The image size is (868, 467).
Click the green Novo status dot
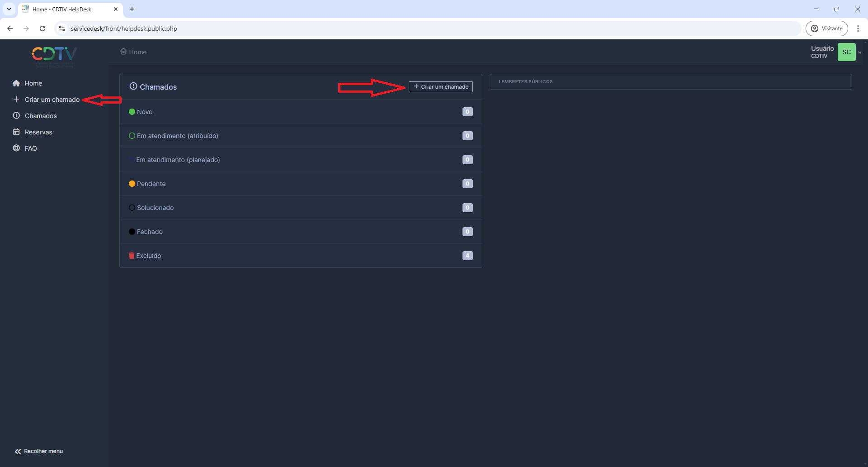click(132, 112)
